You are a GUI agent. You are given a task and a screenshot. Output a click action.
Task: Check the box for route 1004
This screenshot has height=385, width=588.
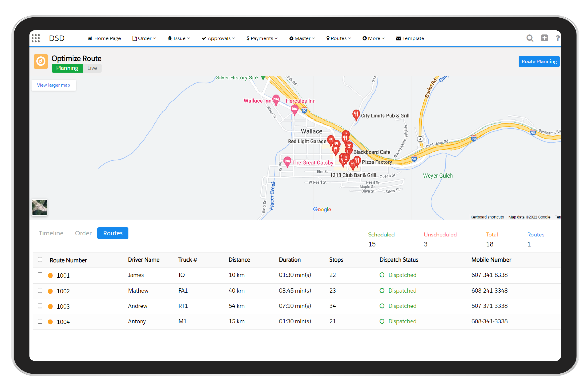(x=40, y=321)
